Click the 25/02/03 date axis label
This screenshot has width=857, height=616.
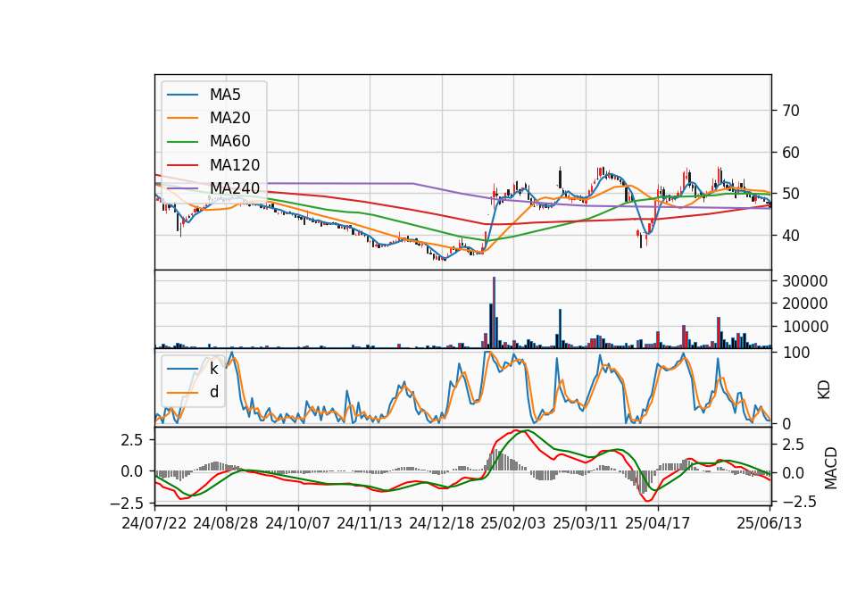click(513, 523)
